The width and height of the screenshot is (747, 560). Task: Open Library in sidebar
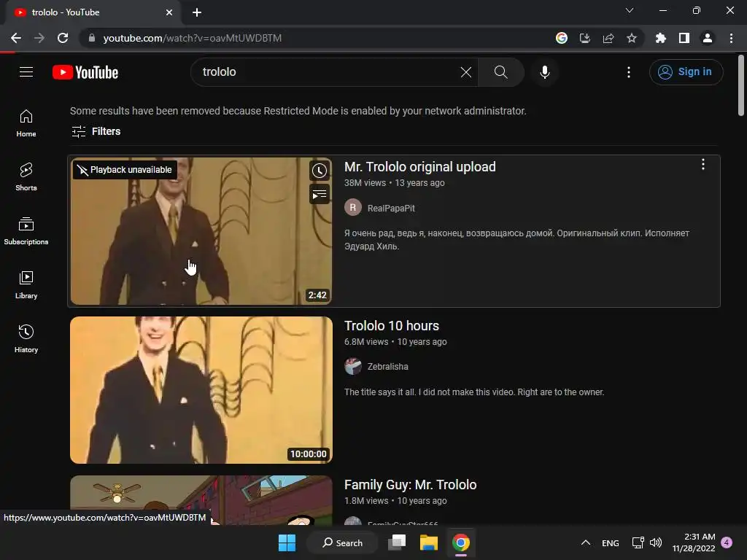26,285
